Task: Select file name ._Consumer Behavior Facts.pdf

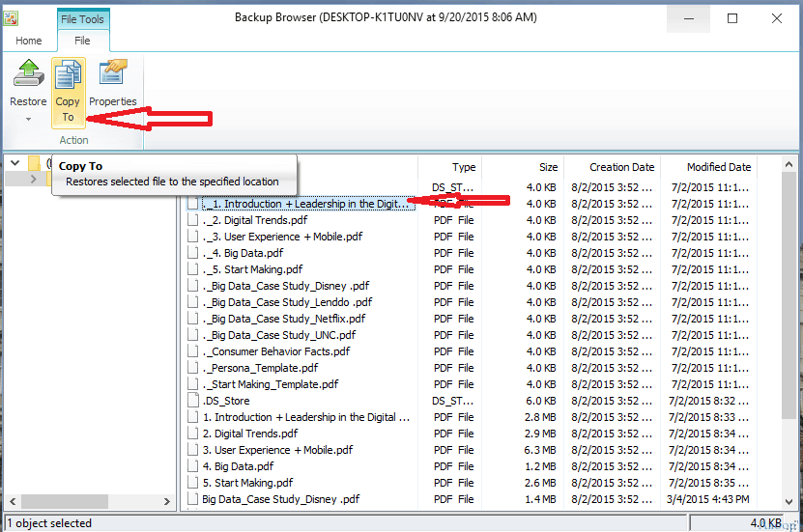Action: click(276, 351)
